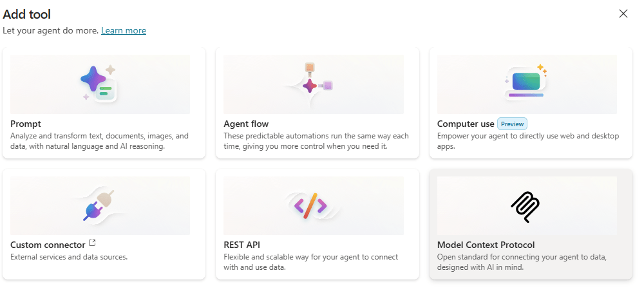Click the Prompt card description text
644x293 pixels.
coord(99,141)
